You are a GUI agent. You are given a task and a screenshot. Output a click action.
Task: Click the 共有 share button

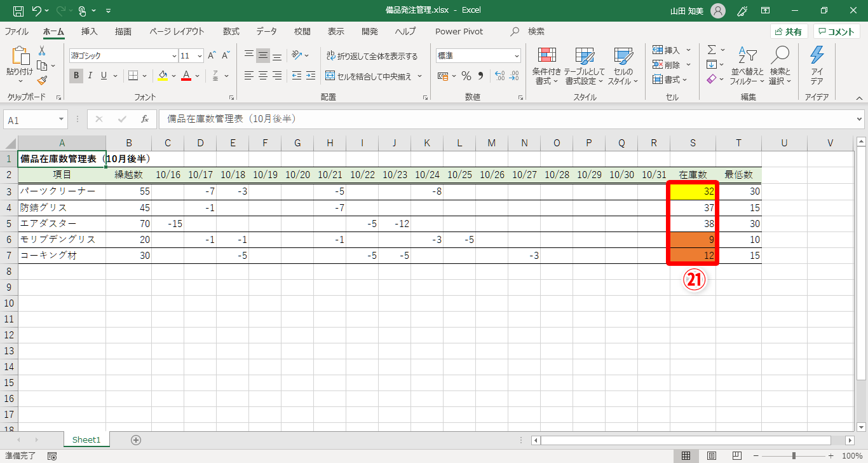tap(789, 32)
